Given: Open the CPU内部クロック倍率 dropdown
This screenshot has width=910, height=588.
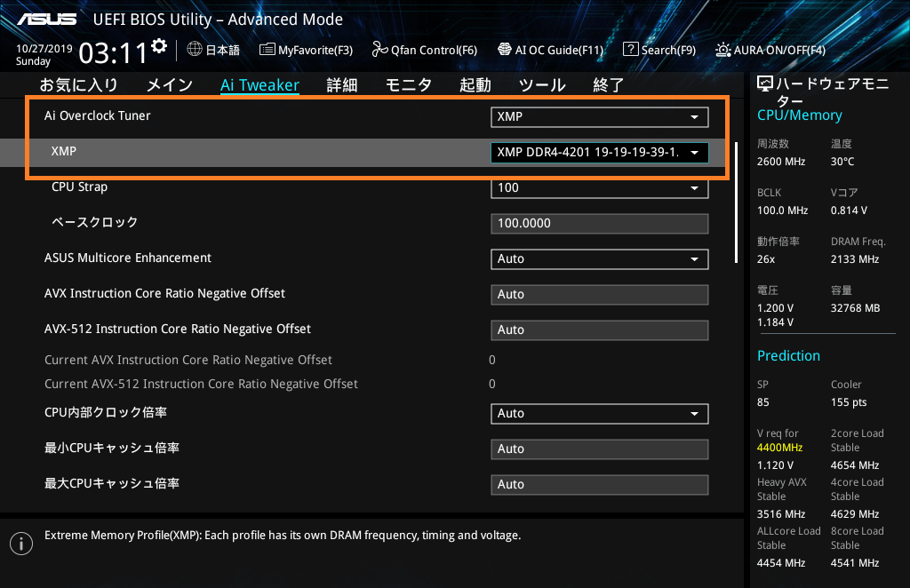Looking at the screenshot, I should click(x=600, y=413).
